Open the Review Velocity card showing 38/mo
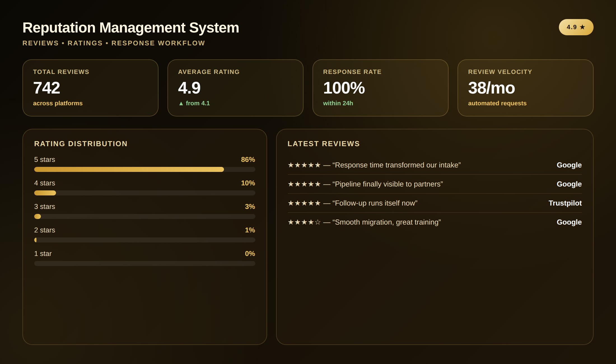 click(526, 88)
